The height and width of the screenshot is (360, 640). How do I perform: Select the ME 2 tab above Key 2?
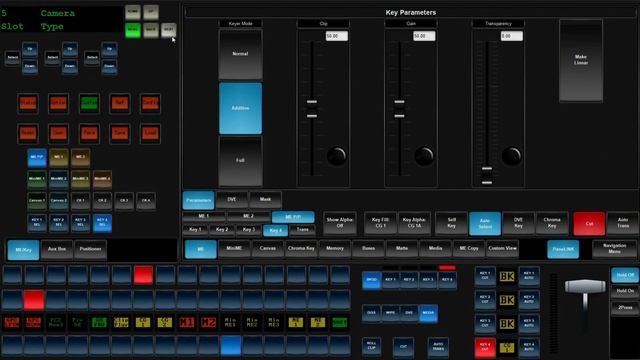248,216
